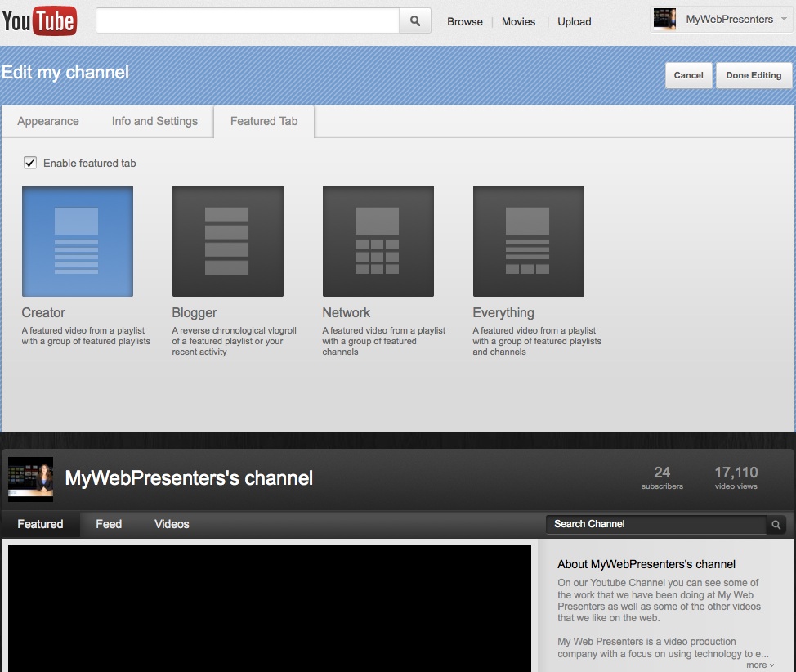This screenshot has width=796, height=672.
Task: Open the Upload link
Action: [574, 22]
